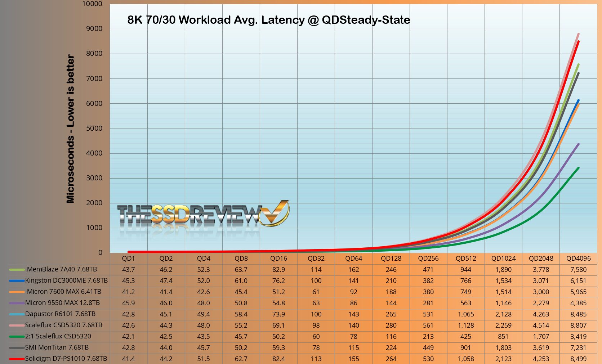Click the QD256 column header
This screenshot has height=364, width=602.
[x=428, y=258]
